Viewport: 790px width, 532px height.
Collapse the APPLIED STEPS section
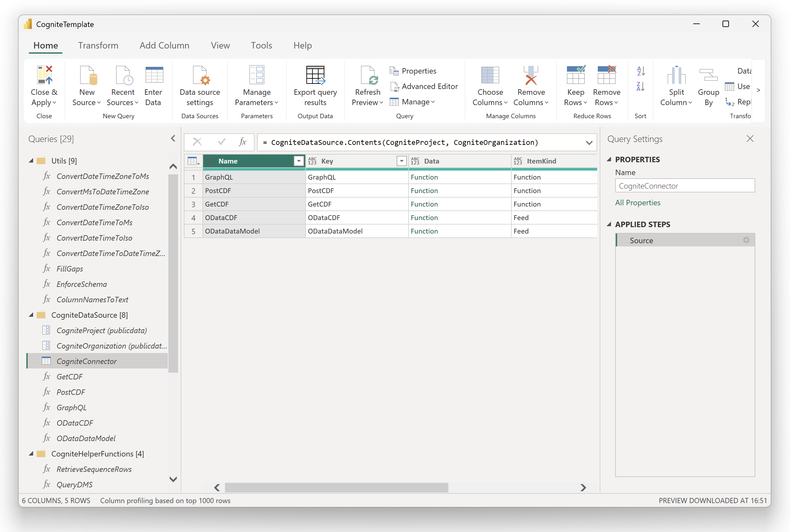[x=609, y=224]
